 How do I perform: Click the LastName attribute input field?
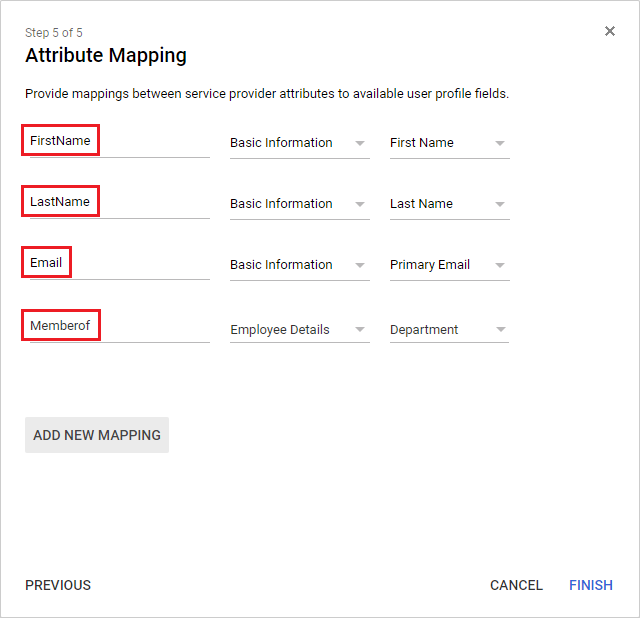tap(118, 203)
